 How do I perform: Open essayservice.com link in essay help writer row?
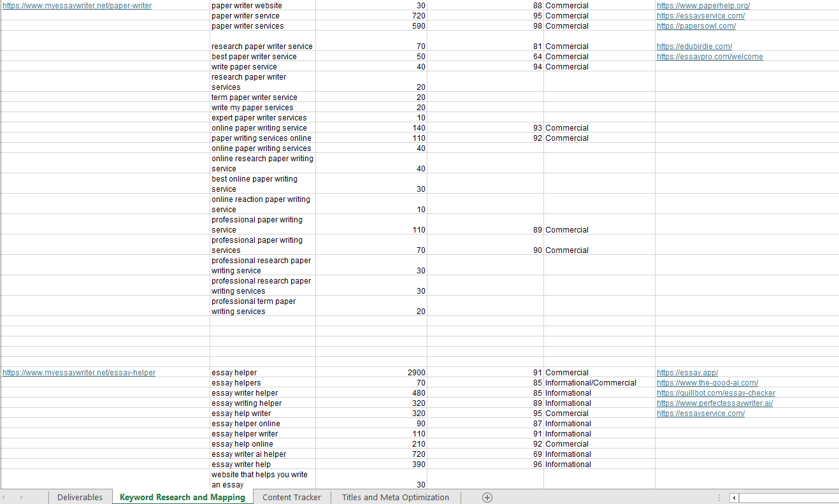click(701, 414)
